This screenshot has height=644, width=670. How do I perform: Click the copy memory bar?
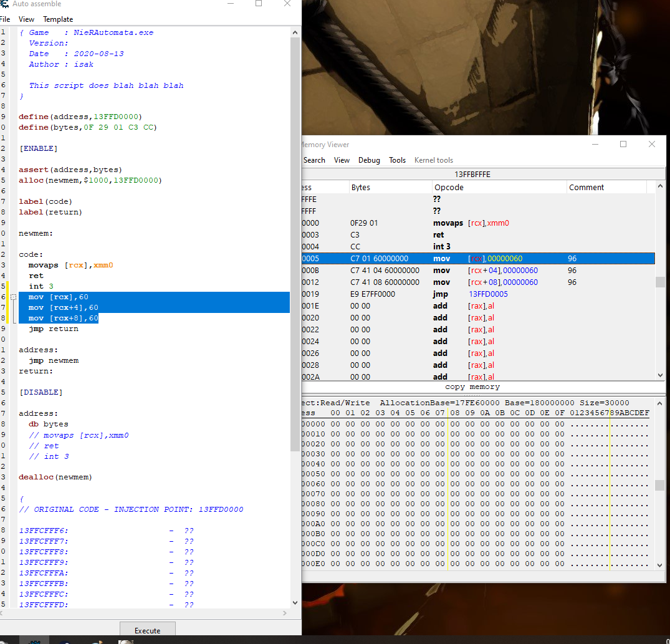pyautogui.click(x=472, y=387)
